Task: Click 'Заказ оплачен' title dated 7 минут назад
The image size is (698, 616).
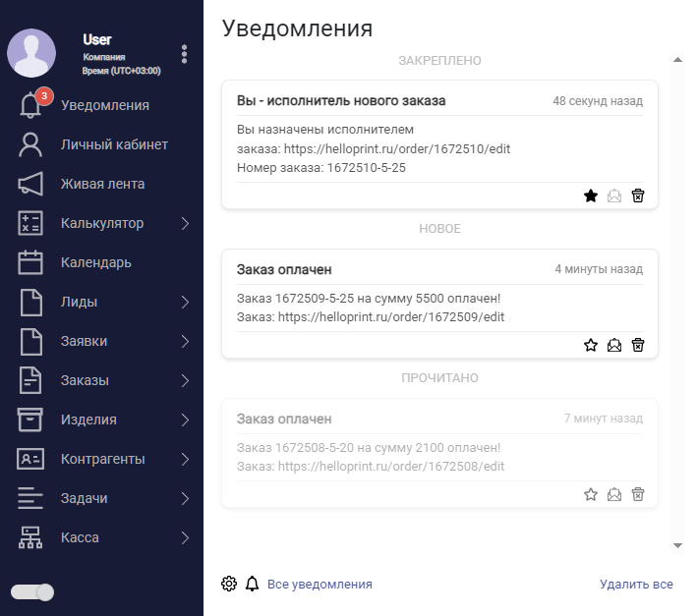Action: (x=284, y=419)
